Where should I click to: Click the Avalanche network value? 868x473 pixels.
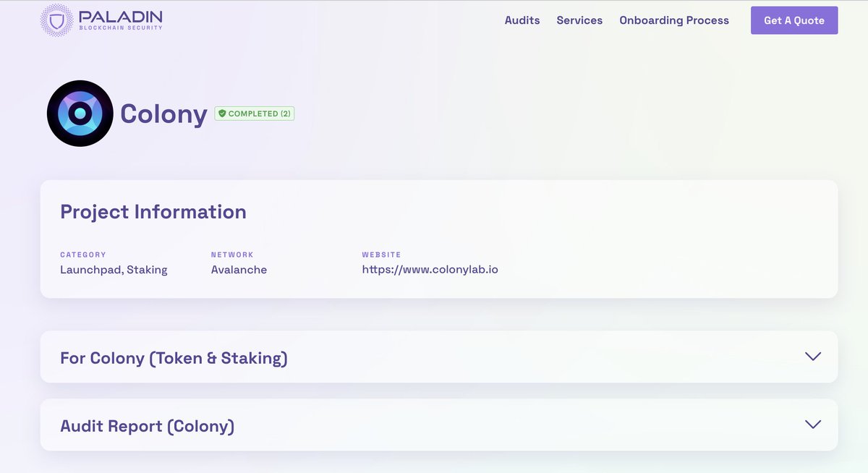239,270
